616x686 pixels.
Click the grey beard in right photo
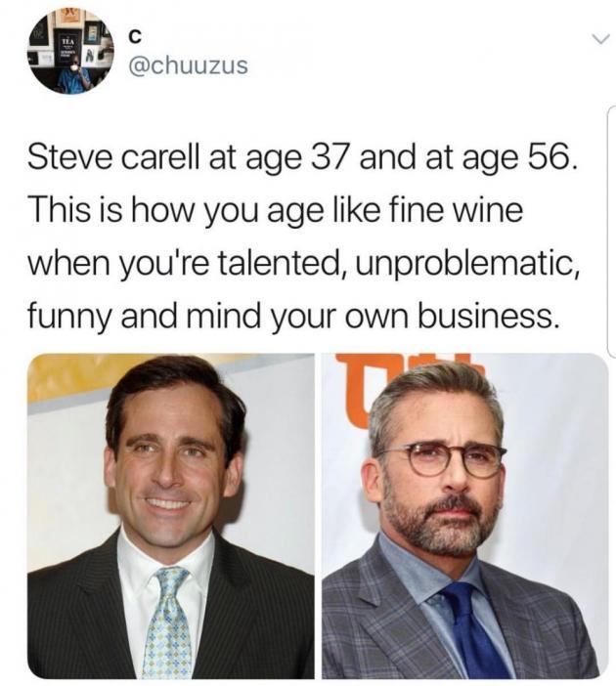438,527
